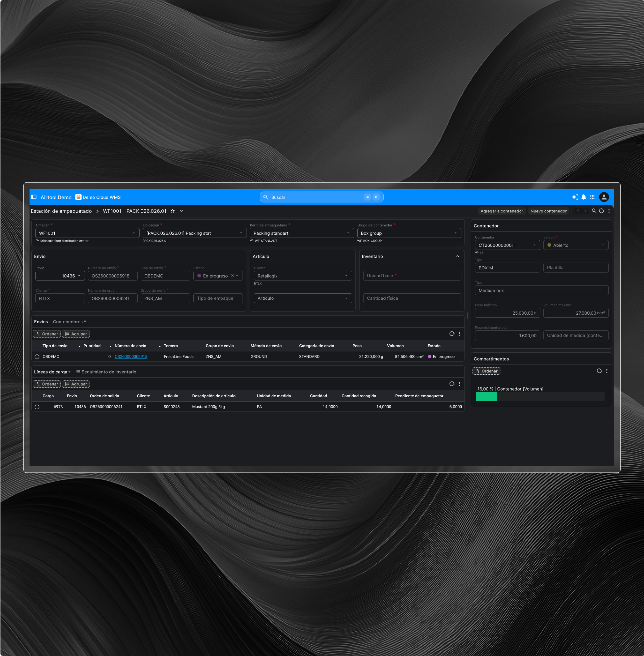The width and height of the screenshot is (644, 656).
Task: Open Compartimentos more options menu
Action: [607, 371]
